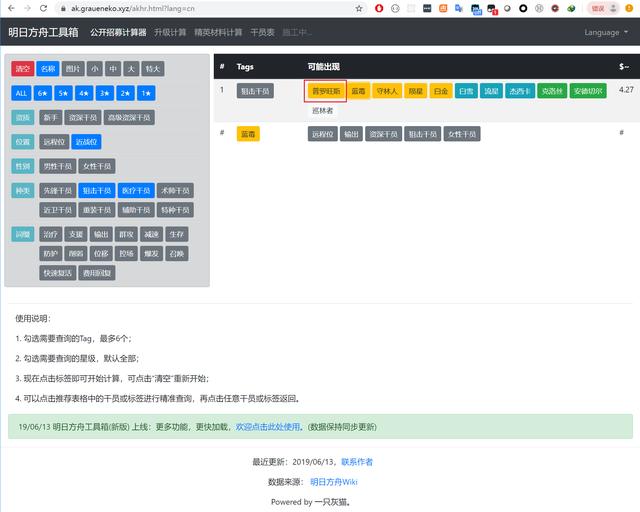Switch to the 干员表 nav tab

pos(264,32)
